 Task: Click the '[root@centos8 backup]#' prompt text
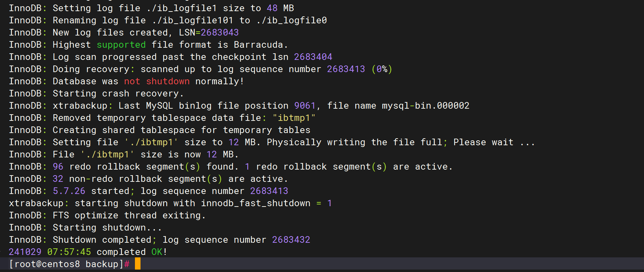click(69, 264)
